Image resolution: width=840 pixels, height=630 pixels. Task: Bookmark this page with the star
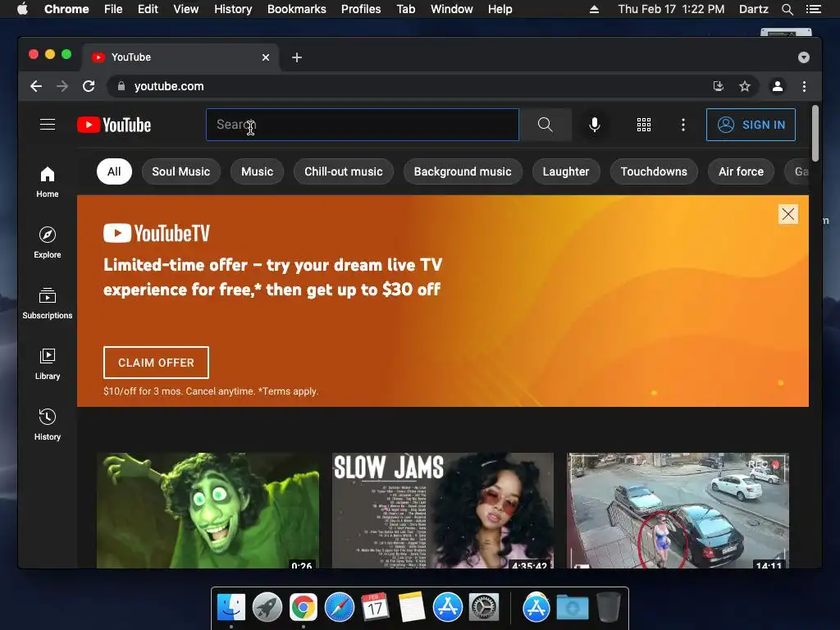(x=744, y=86)
